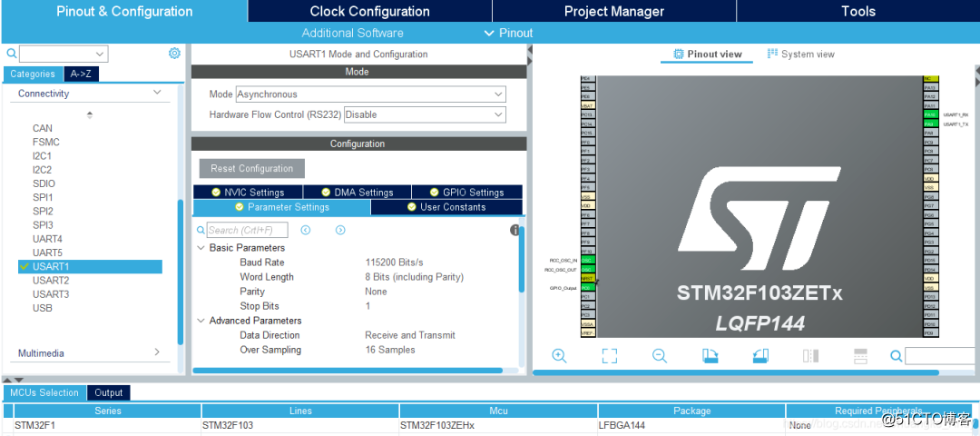Select the CAN peripheral
Image resolution: width=980 pixels, height=436 pixels.
coord(43,128)
